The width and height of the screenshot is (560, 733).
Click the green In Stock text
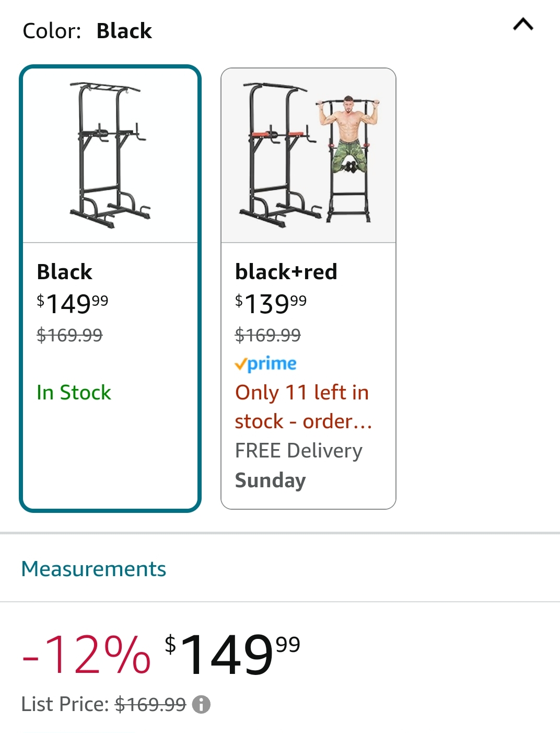74,393
